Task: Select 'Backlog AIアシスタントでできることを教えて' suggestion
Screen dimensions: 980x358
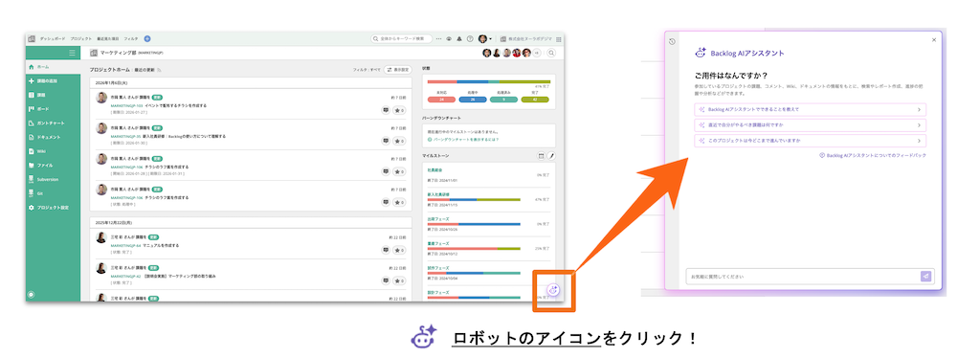Action: tap(810, 109)
